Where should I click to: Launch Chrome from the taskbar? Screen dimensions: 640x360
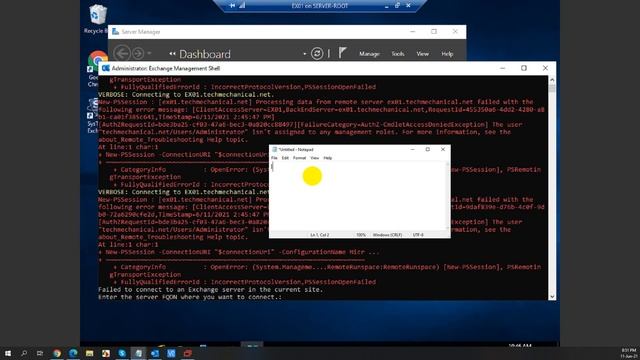(57, 353)
